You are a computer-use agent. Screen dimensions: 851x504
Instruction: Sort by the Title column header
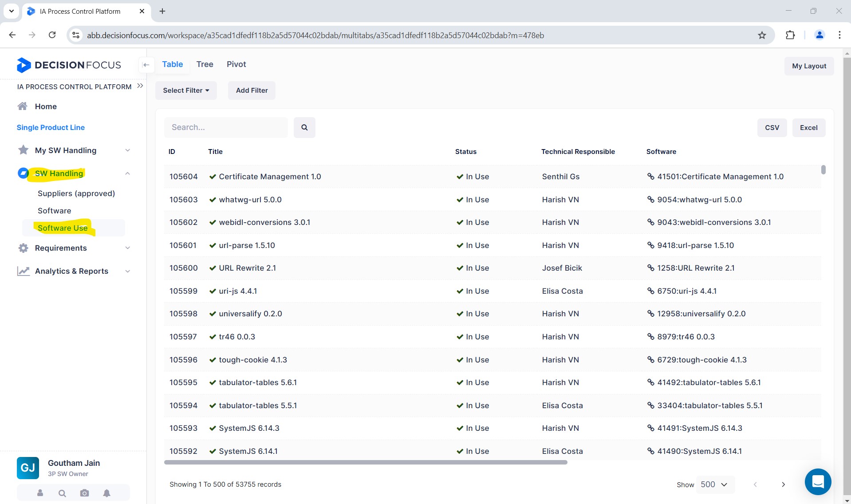click(215, 152)
